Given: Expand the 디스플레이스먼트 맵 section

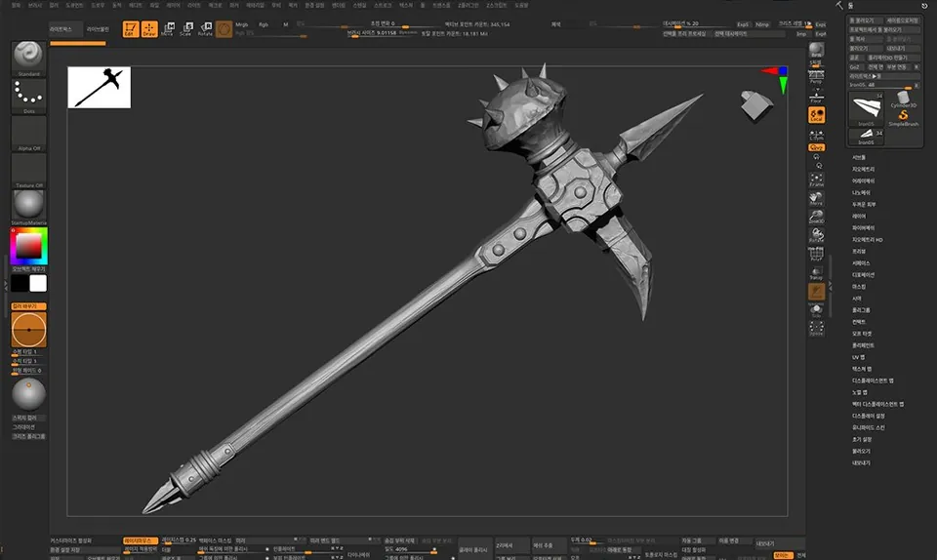Looking at the screenshot, I should 873,380.
